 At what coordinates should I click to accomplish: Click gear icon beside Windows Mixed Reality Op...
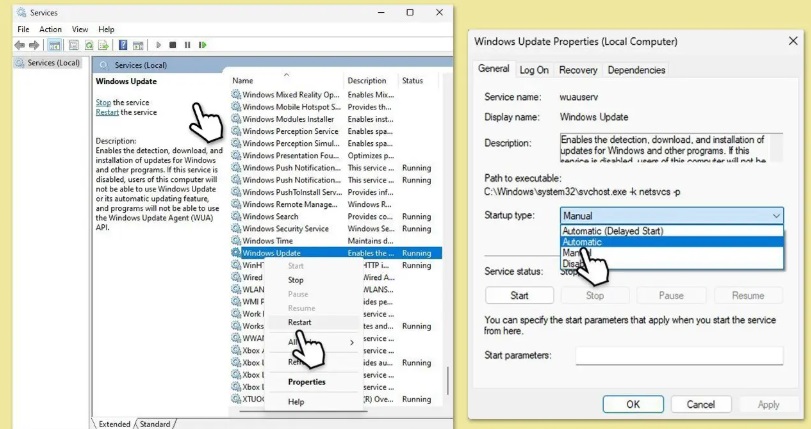(236, 94)
